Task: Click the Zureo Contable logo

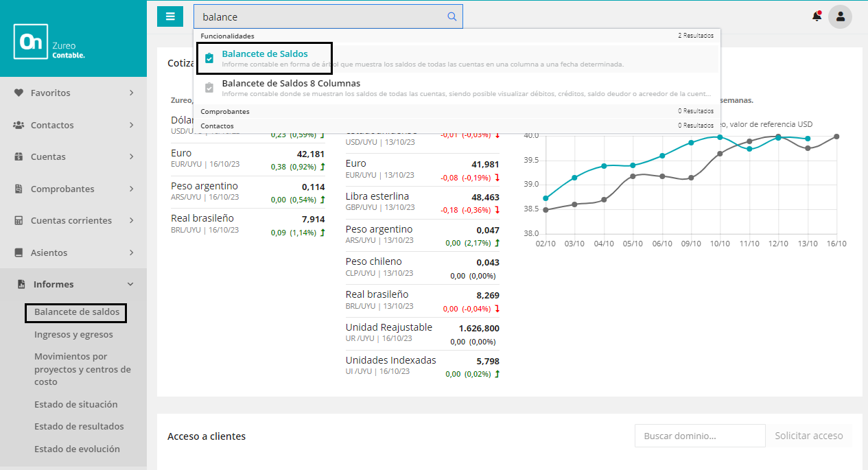Action: [49, 42]
